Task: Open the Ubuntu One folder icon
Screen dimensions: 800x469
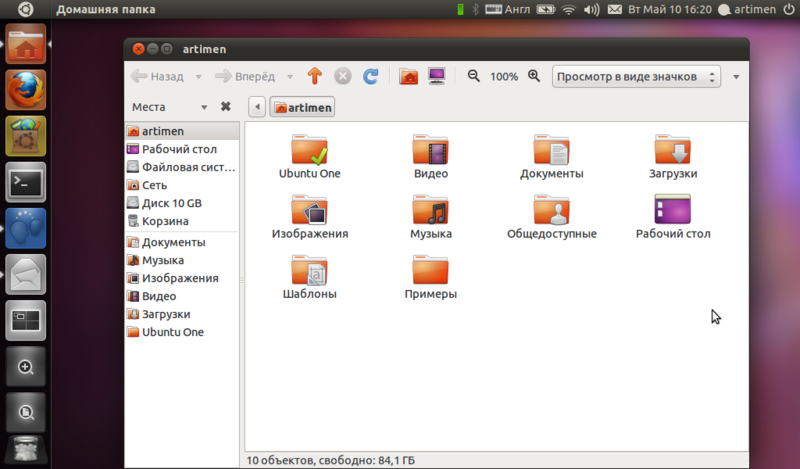Action: [x=310, y=150]
